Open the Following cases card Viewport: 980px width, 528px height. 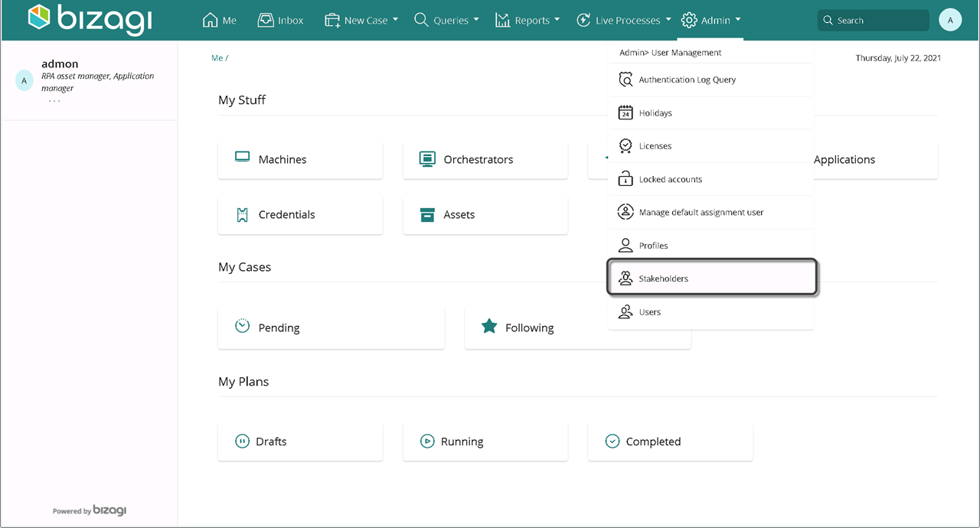[x=578, y=328]
